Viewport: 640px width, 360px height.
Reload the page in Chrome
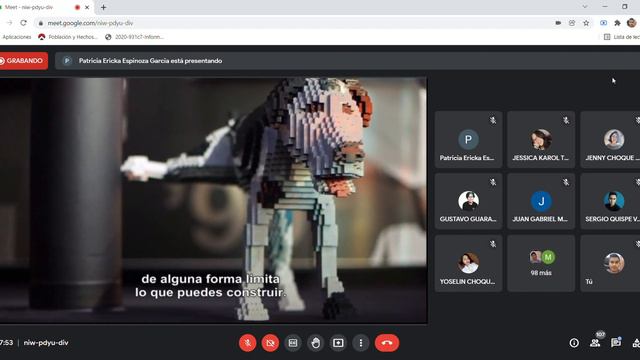pos(23,23)
